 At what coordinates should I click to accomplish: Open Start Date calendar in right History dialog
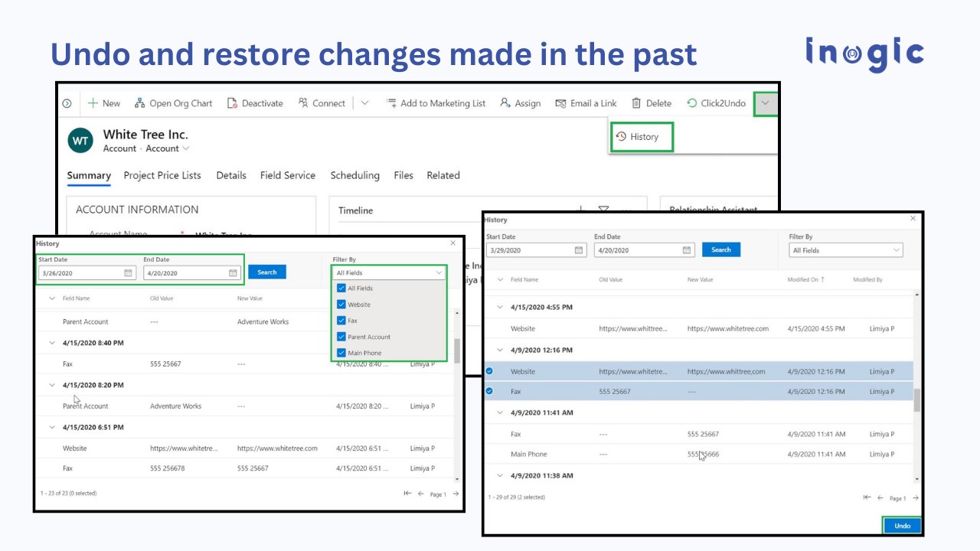[579, 250]
